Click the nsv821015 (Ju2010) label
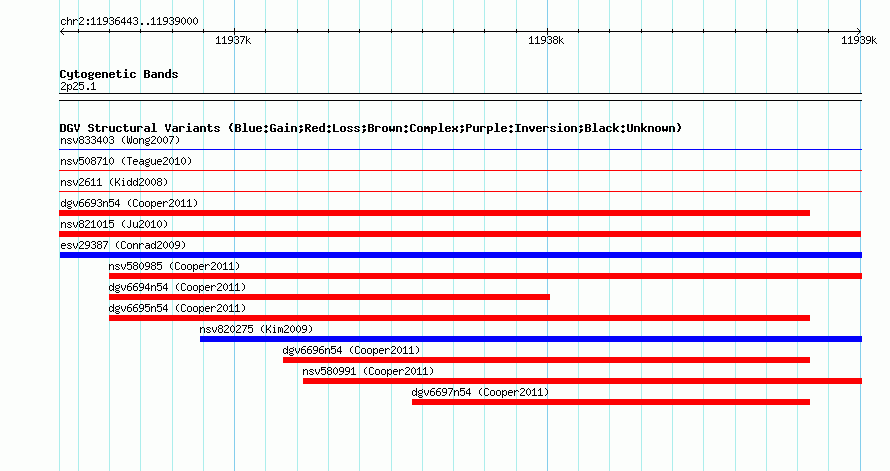The width and height of the screenshot is (890, 471). point(114,224)
